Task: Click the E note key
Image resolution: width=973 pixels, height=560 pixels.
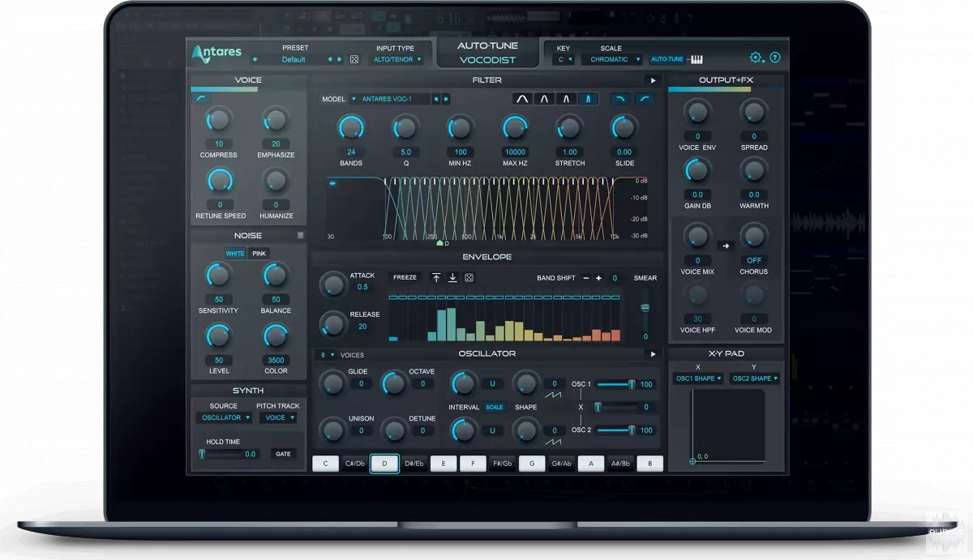Action: coord(444,464)
